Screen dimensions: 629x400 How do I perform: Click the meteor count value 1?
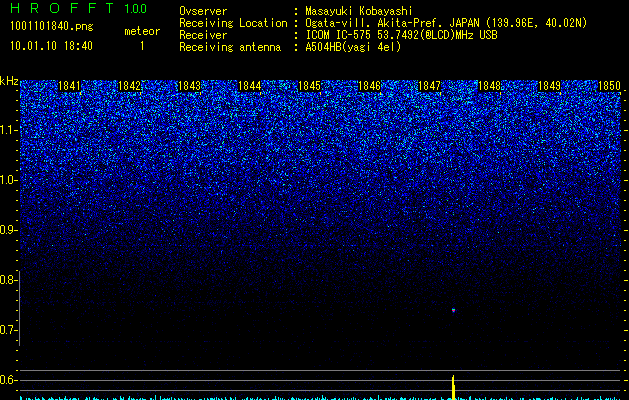point(142,46)
